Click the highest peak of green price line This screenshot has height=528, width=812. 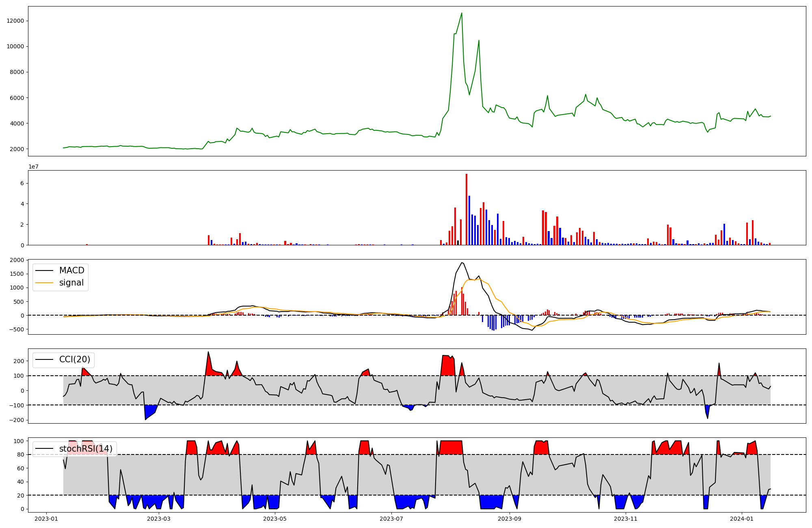(462, 13)
